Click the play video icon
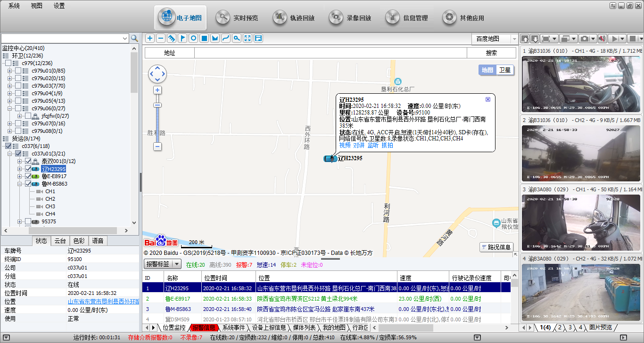 click(614, 39)
